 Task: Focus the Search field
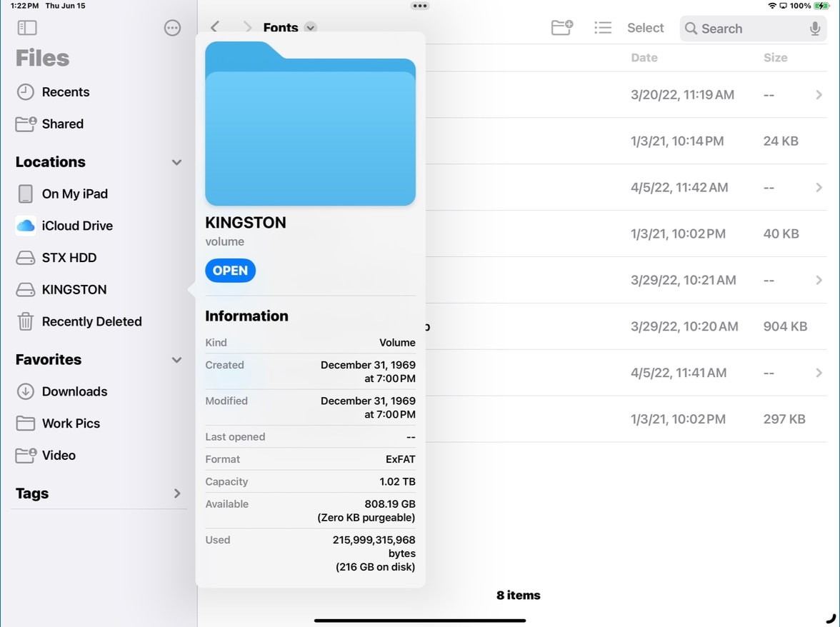point(753,29)
